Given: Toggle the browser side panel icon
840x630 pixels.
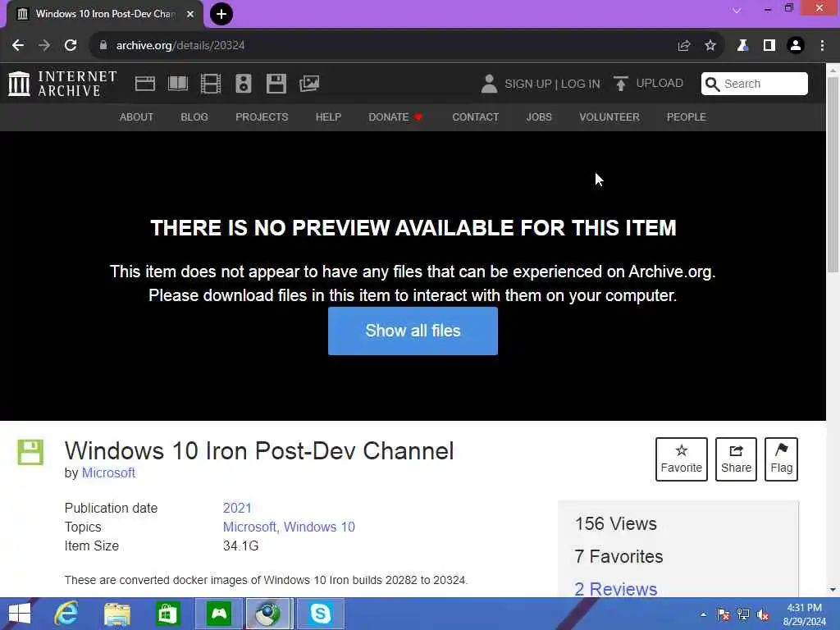Looking at the screenshot, I should pos(769,46).
